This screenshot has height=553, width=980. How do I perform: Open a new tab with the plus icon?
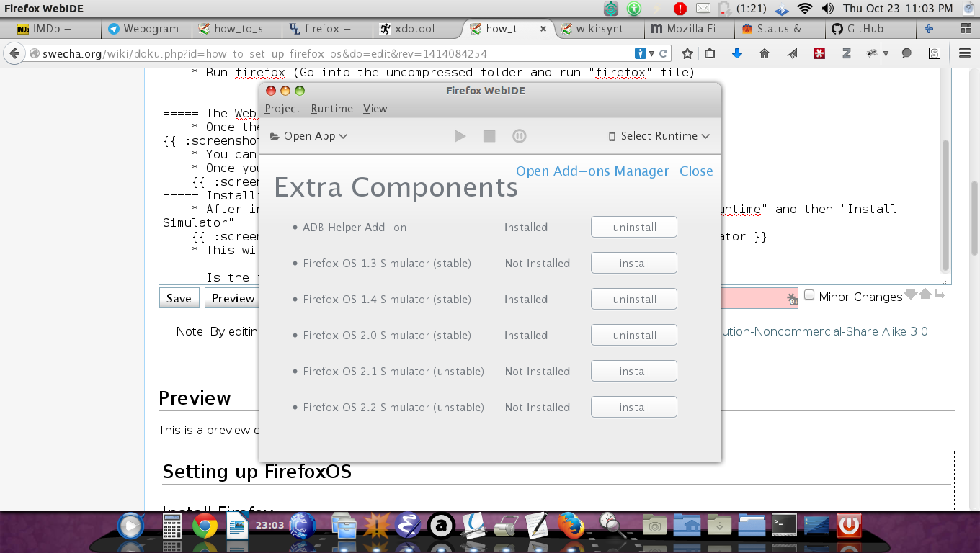point(929,29)
